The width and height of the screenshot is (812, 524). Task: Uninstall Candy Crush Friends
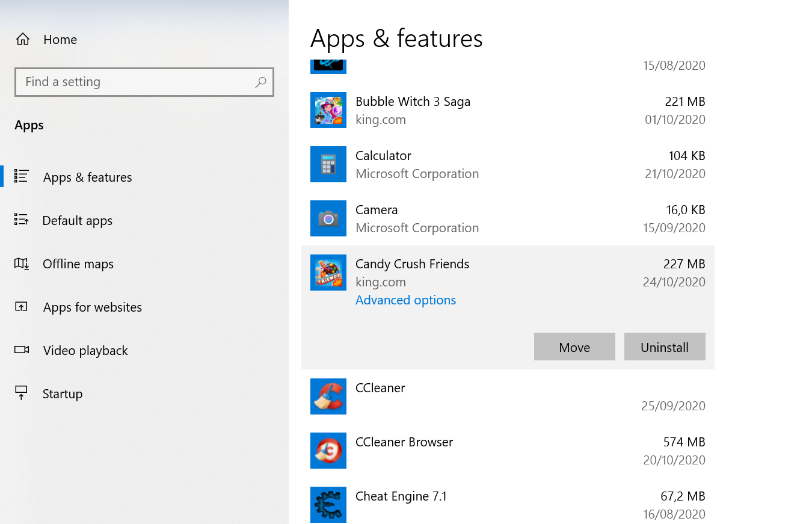coord(665,347)
